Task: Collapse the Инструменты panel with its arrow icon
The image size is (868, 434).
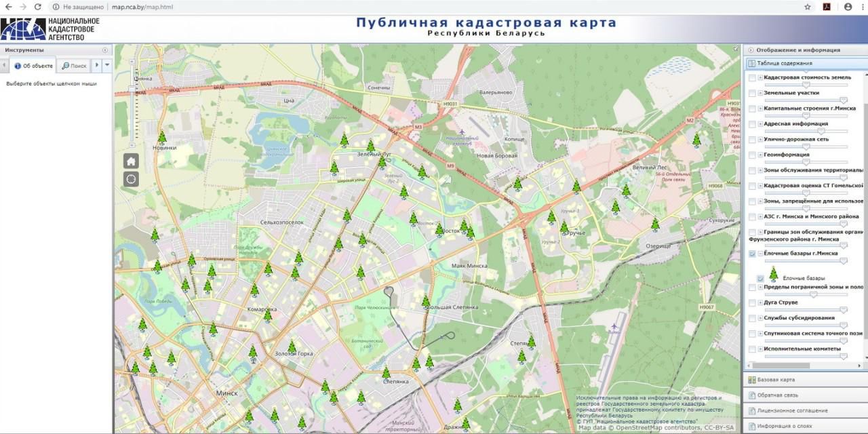Action: tap(105, 50)
